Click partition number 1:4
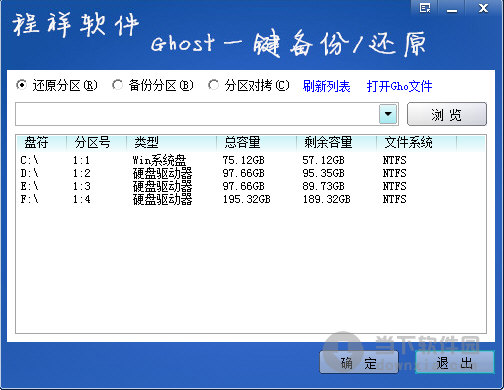Viewport: 504px width, 390px height. click(81, 199)
